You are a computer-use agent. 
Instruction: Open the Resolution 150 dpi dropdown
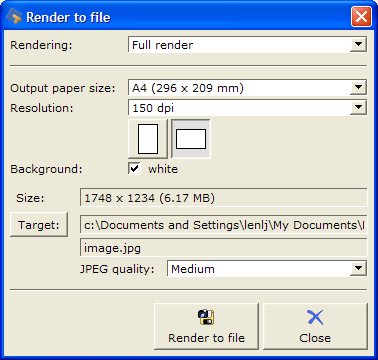tap(247, 108)
